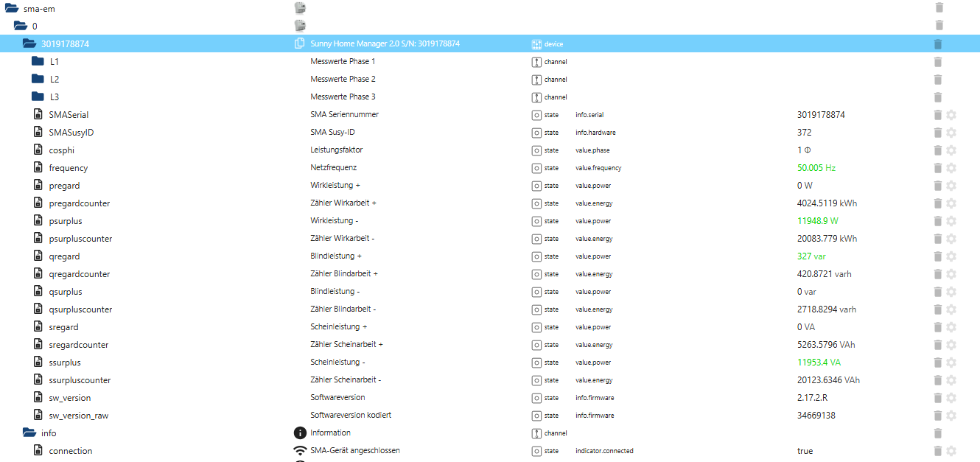Delete the pregard state
Screen dimensions: 980x462
(x=938, y=186)
